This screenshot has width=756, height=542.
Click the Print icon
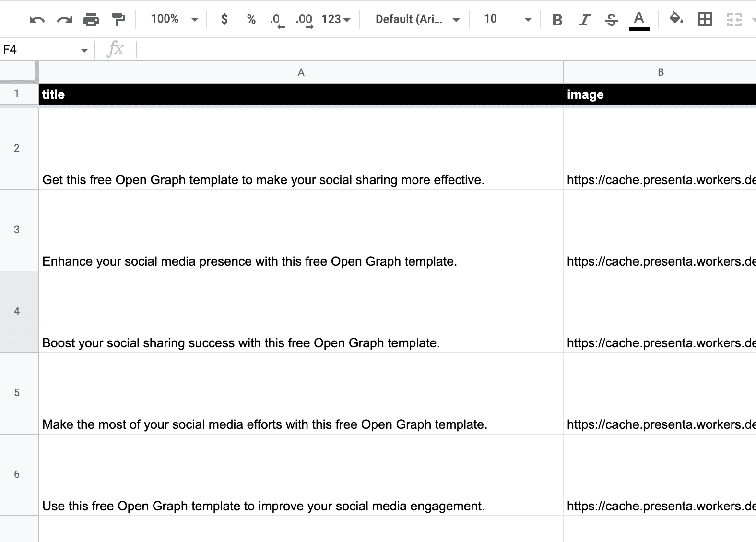coord(91,20)
